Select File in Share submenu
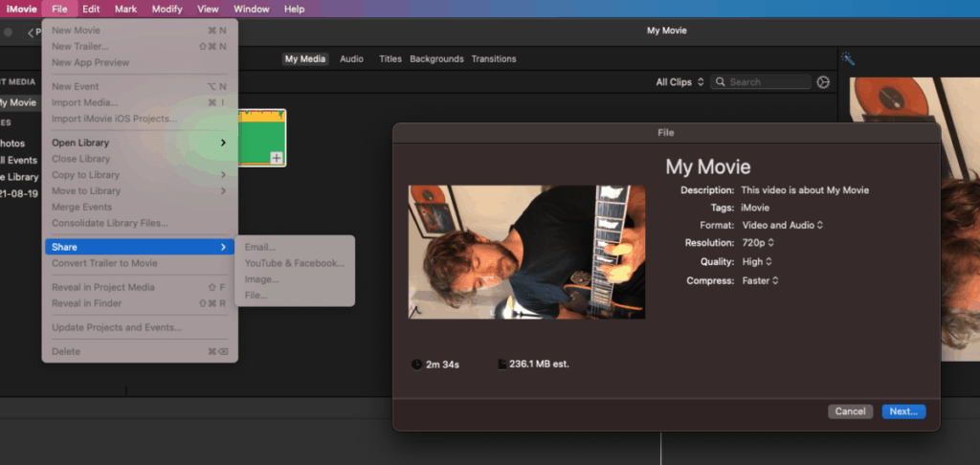This screenshot has width=980, height=465. pos(295,295)
